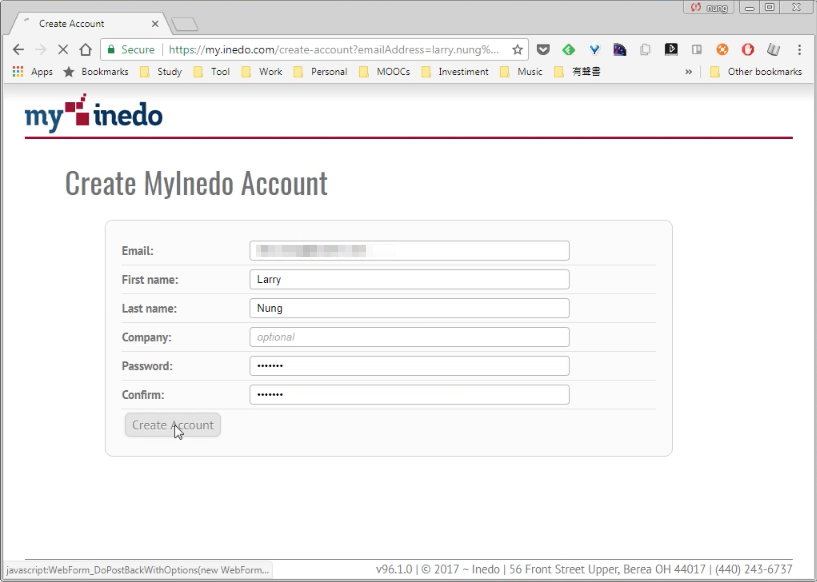817x582 pixels.
Task: Open a new tab with the blank tab button
Action: (x=184, y=24)
